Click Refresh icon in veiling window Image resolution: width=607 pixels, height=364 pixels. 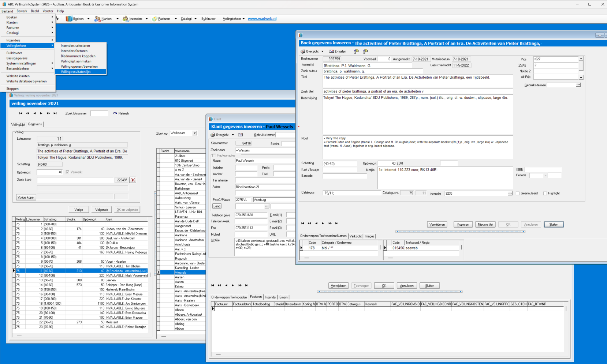point(115,113)
